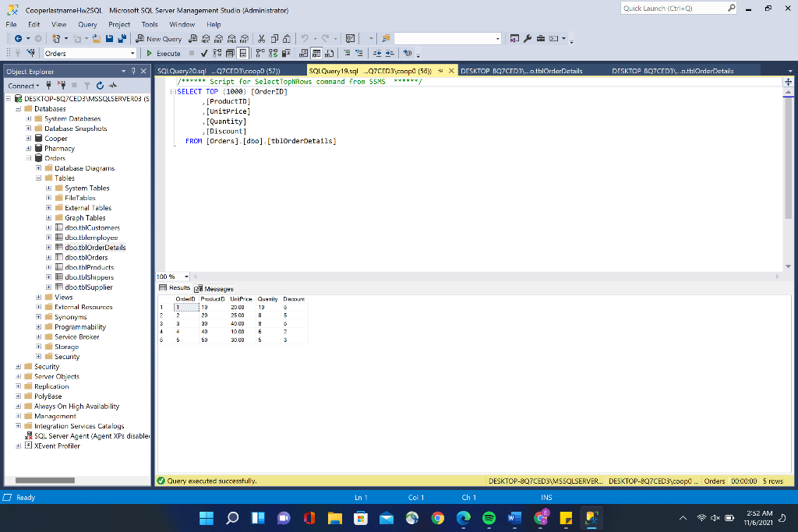Toggle Include Live Query Statistics icon
The width and height of the screenshot is (798, 532).
tap(274, 54)
